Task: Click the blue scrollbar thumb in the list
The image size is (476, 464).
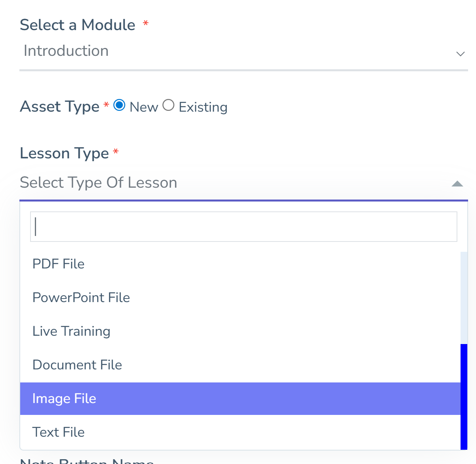Action: pyautogui.click(x=464, y=397)
